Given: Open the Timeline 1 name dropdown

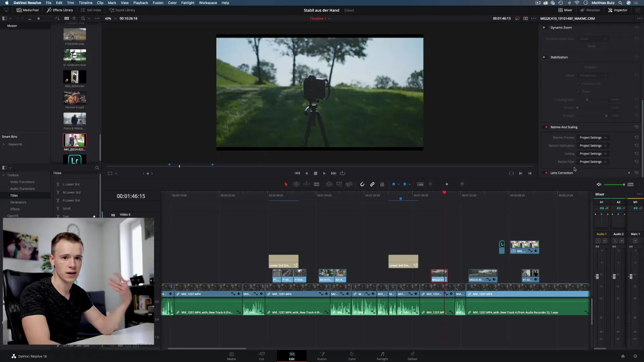Looking at the screenshot, I should [x=320, y=18].
